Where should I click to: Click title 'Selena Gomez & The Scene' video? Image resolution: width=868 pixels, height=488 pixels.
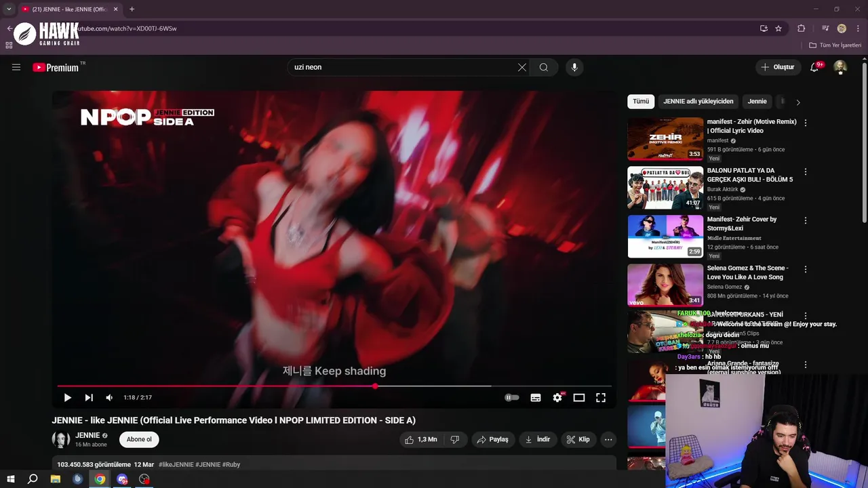tap(748, 272)
